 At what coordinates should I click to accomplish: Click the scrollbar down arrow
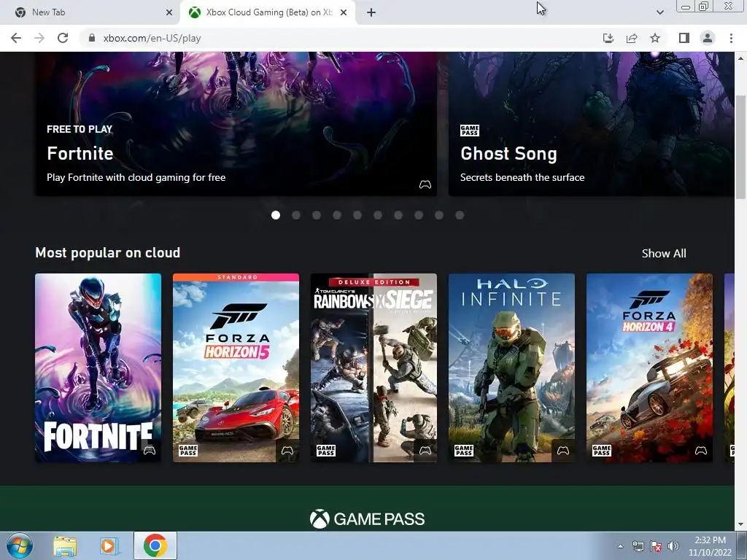741,525
